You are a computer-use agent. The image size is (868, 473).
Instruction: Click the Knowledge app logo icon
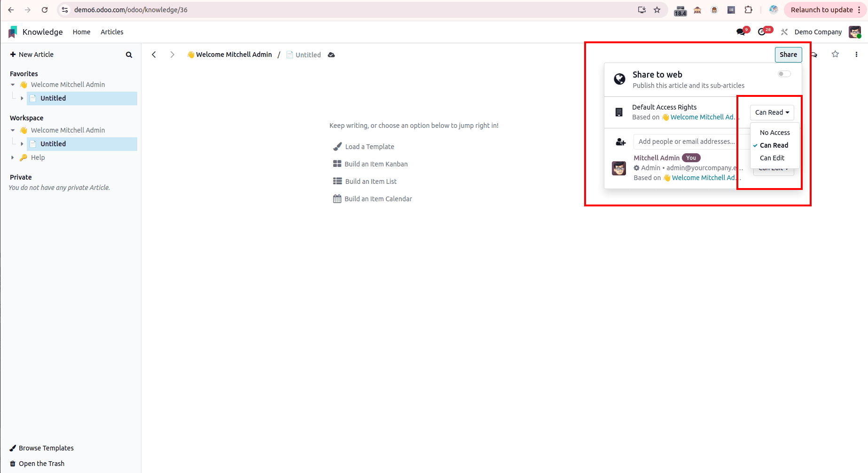[12, 32]
